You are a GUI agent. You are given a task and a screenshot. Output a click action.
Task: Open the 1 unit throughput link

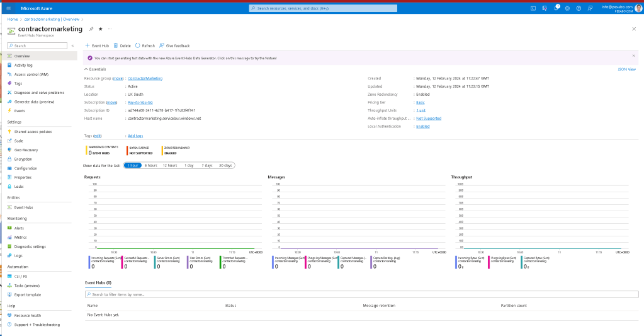tap(421, 110)
